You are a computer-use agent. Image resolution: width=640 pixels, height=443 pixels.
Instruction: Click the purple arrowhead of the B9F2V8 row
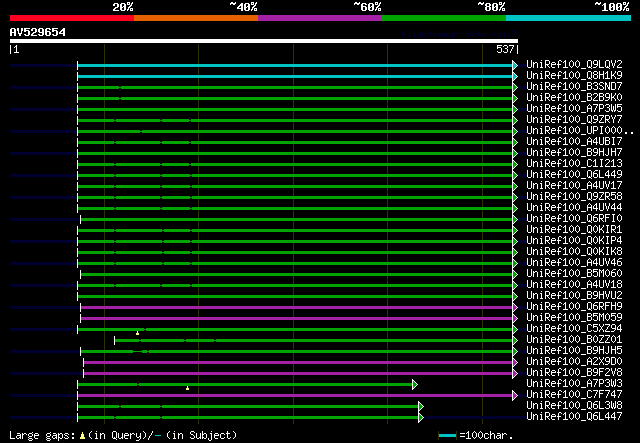(x=515, y=374)
